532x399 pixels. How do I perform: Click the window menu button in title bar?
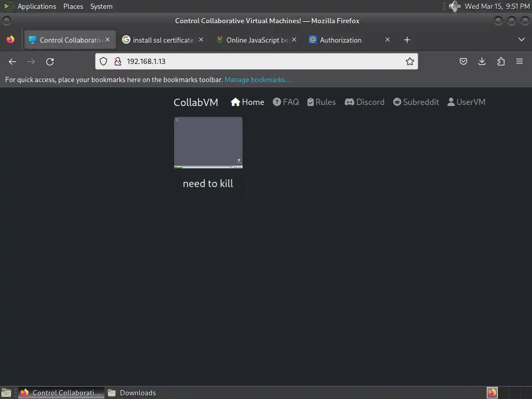[6, 21]
